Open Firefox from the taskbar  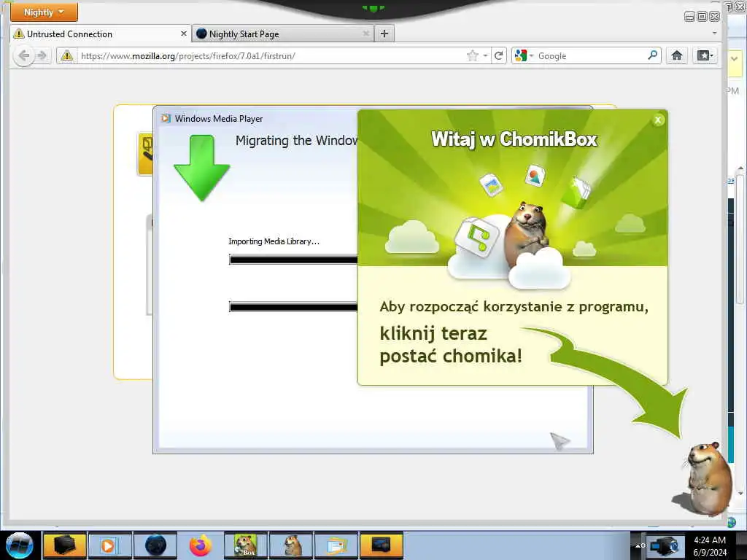[201, 545]
